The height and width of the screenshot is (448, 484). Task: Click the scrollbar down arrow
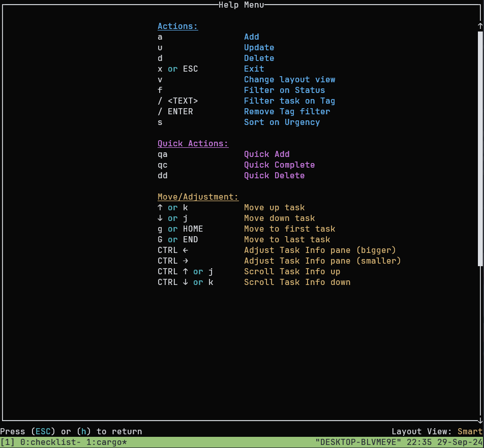click(479, 420)
